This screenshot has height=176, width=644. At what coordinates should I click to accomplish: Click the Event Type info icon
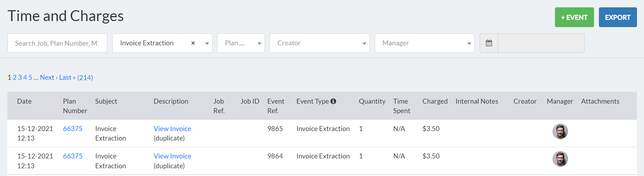coord(333,101)
